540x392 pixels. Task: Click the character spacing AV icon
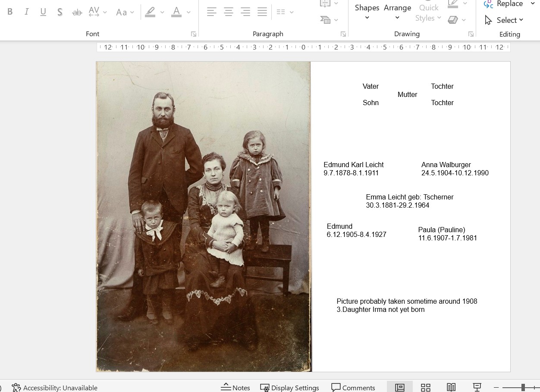(x=94, y=12)
